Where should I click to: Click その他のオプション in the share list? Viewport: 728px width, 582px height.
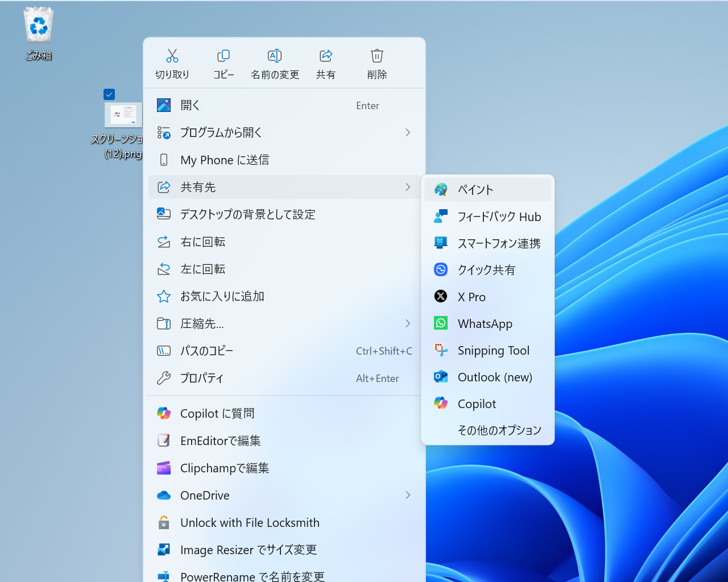tap(499, 430)
